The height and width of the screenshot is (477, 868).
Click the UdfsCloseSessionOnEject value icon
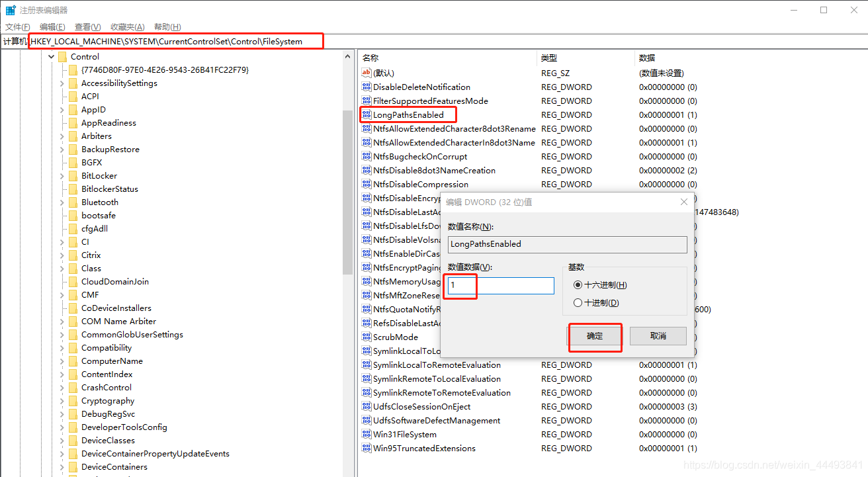(367, 406)
